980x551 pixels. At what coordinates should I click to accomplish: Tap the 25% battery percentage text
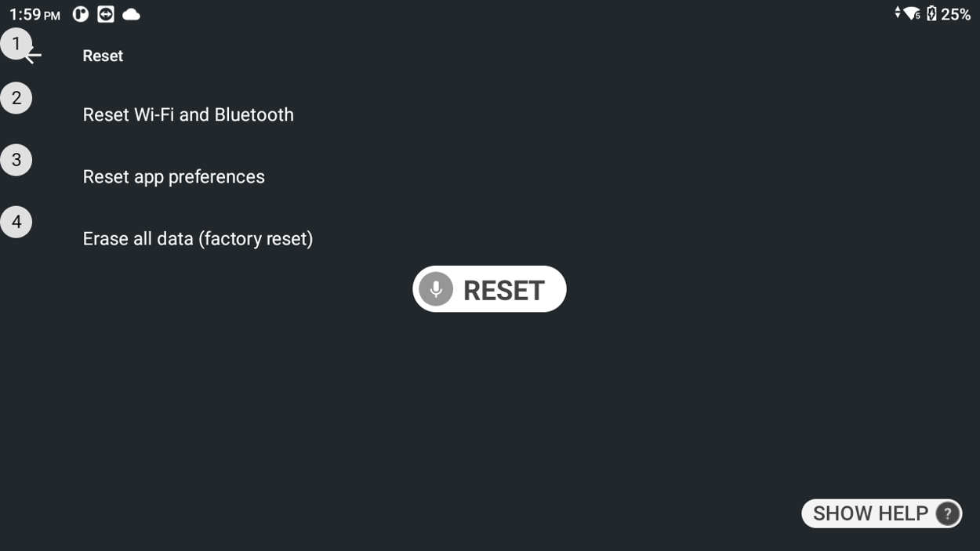956,14
